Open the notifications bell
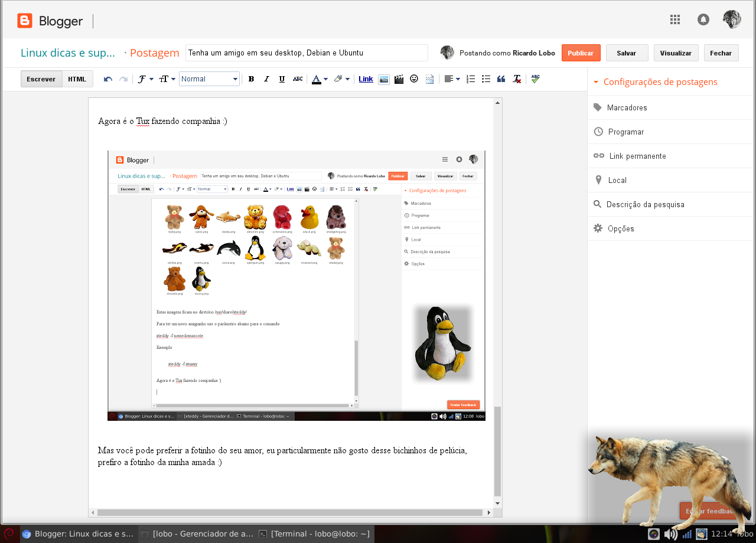The height and width of the screenshot is (543, 756). (703, 19)
